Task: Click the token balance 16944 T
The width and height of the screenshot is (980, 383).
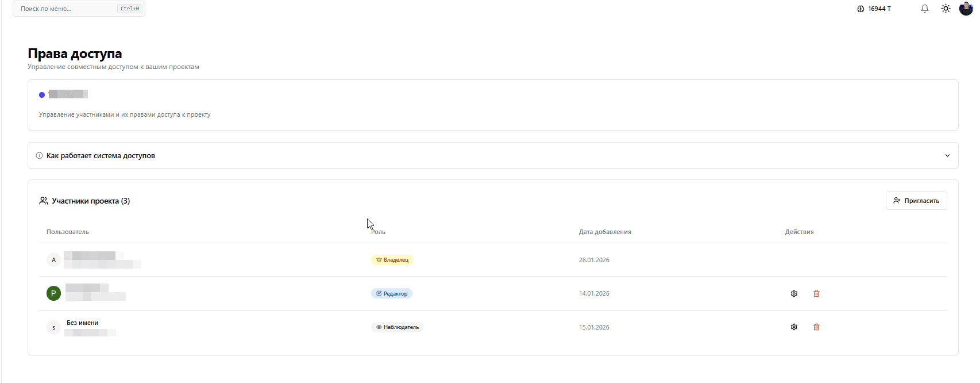Action: pyautogui.click(x=874, y=9)
